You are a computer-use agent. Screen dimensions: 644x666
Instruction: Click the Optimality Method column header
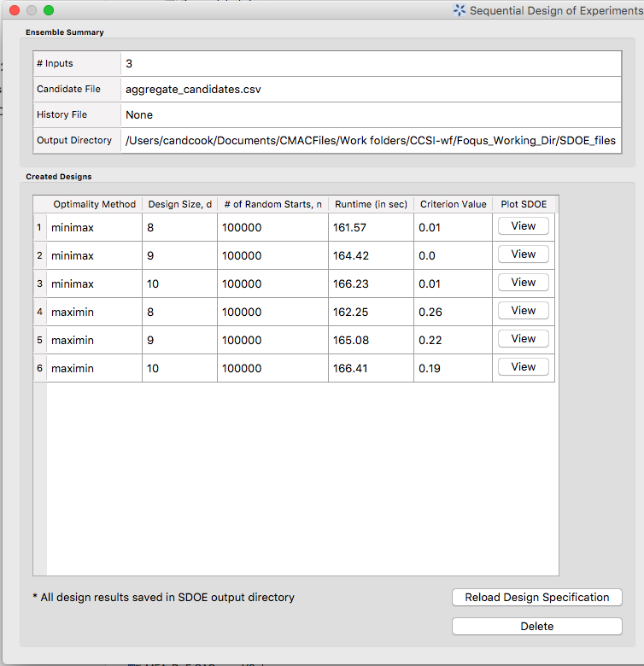(94, 204)
